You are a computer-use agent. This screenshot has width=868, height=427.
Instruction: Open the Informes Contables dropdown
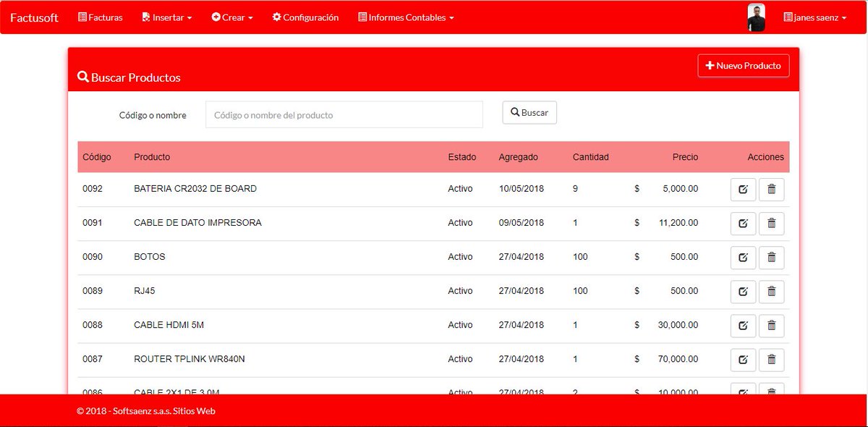pyautogui.click(x=406, y=17)
